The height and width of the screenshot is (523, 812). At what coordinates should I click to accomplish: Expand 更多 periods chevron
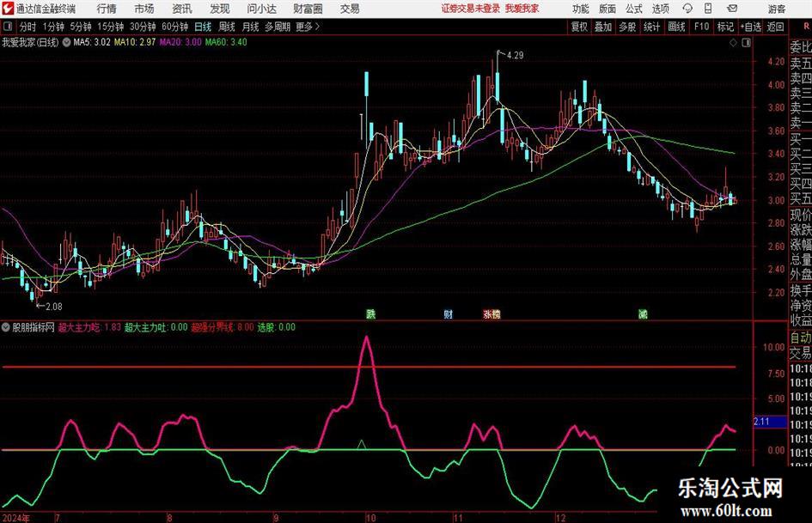(x=317, y=27)
